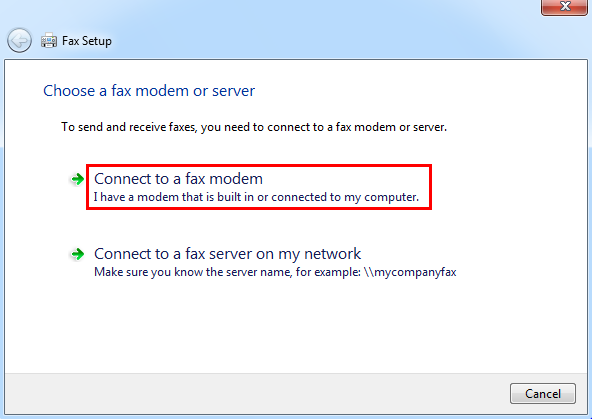Click green arrow next to Connect to a fax server
The height and width of the screenshot is (419, 592).
77,254
